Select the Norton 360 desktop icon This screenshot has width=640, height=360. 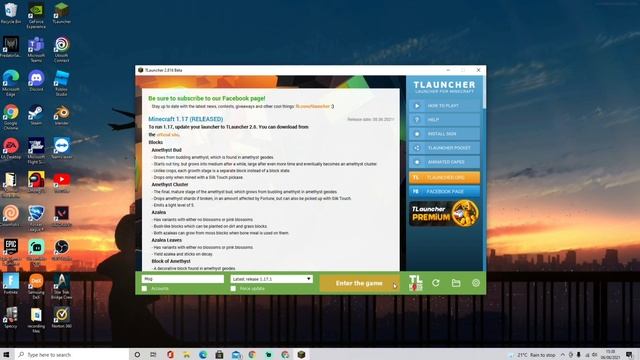pyautogui.click(x=62, y=318)
